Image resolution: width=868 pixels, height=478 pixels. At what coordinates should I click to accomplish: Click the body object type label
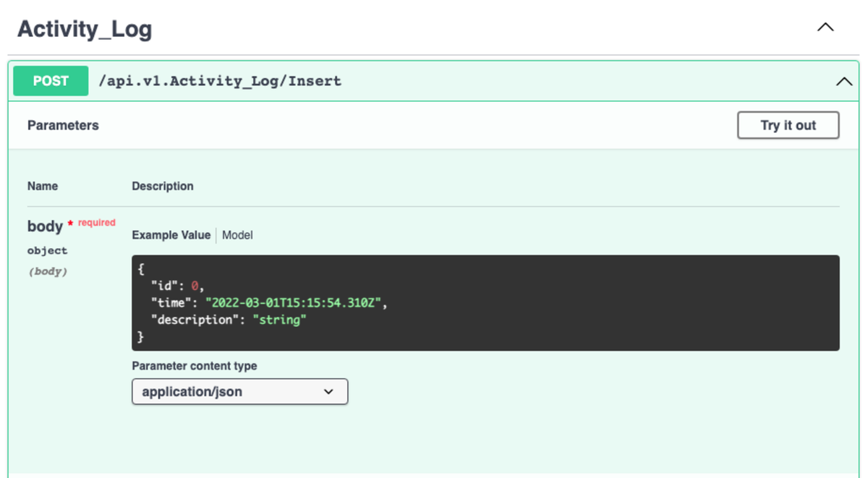[x=47, y=250]
